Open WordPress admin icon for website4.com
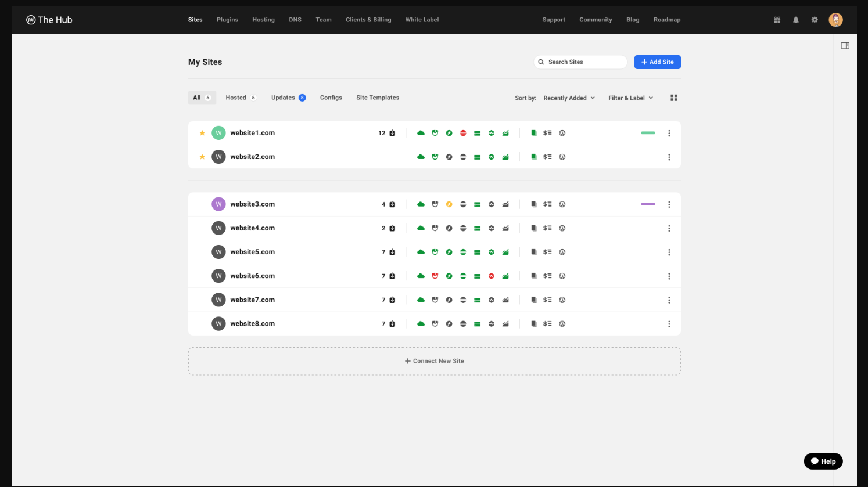This screenshot has width=868, height=487. (562, 229)
